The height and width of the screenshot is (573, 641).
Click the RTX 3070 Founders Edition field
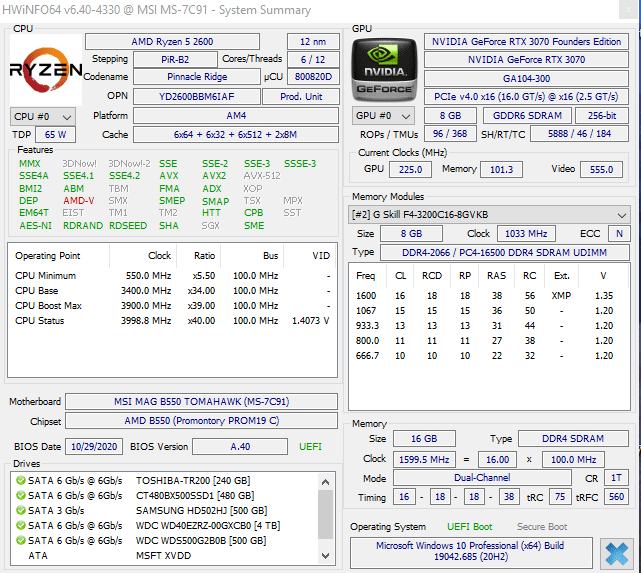[527, 42]
